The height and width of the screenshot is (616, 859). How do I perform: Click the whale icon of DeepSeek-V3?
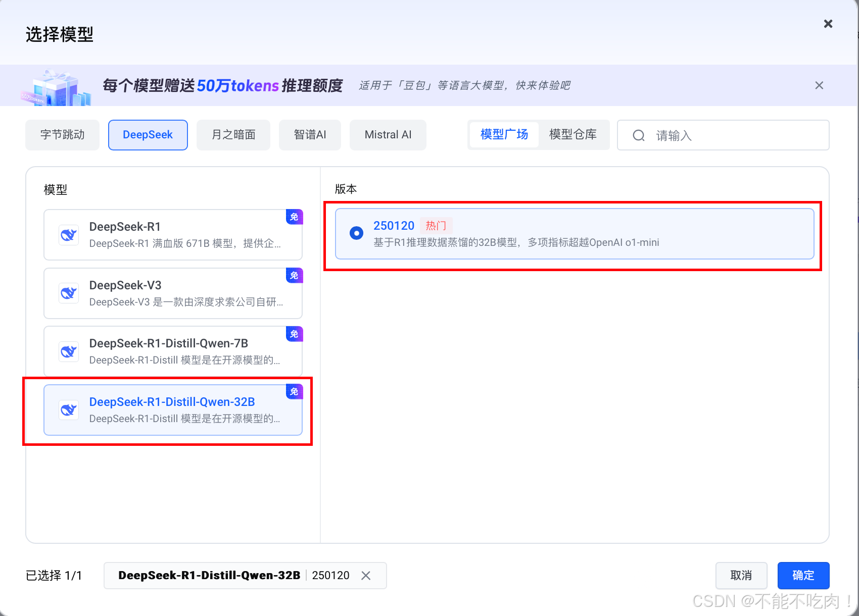(x=69, y=293)
